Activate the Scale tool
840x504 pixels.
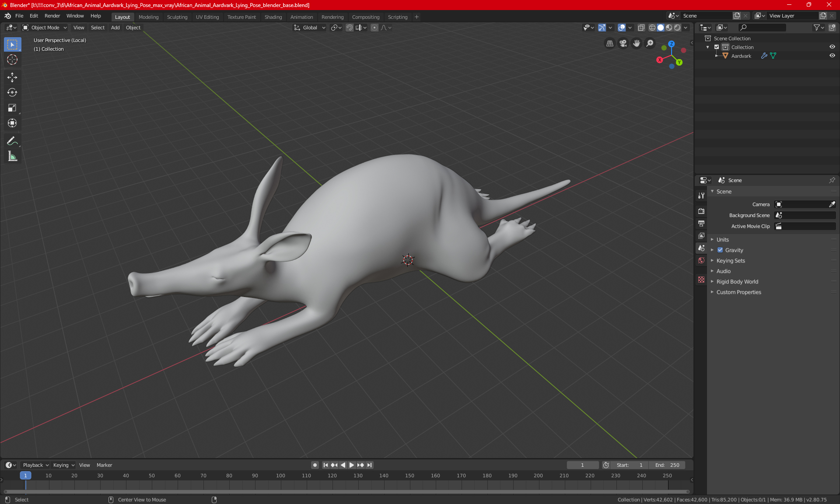[x=12, y=108]
